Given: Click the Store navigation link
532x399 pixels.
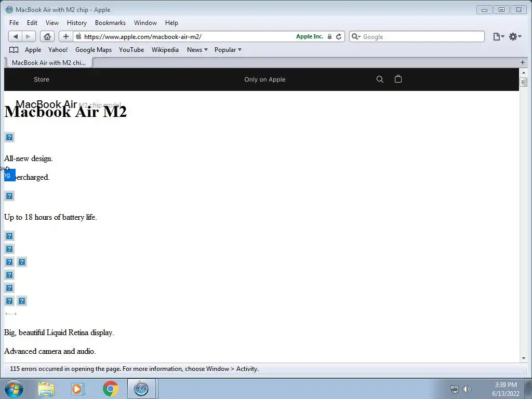Looking at the screenshot, I should click(x=42, y=79).
